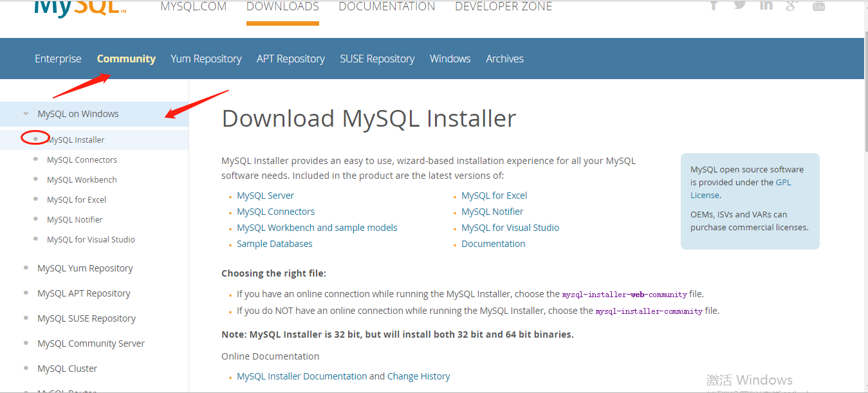Click the Twitter bird icon
Viewport: 868px width, 393px height.
tap(740, 5)
